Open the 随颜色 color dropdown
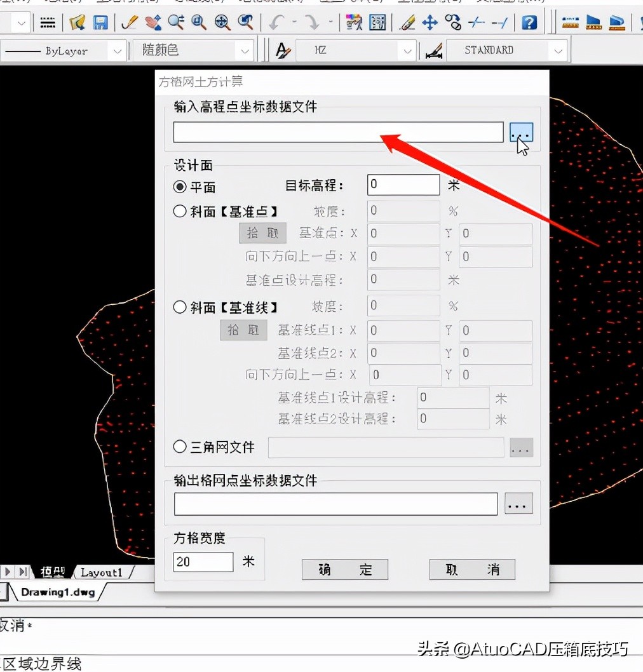This screenshot has width=643, height=672. pos(244,51)
